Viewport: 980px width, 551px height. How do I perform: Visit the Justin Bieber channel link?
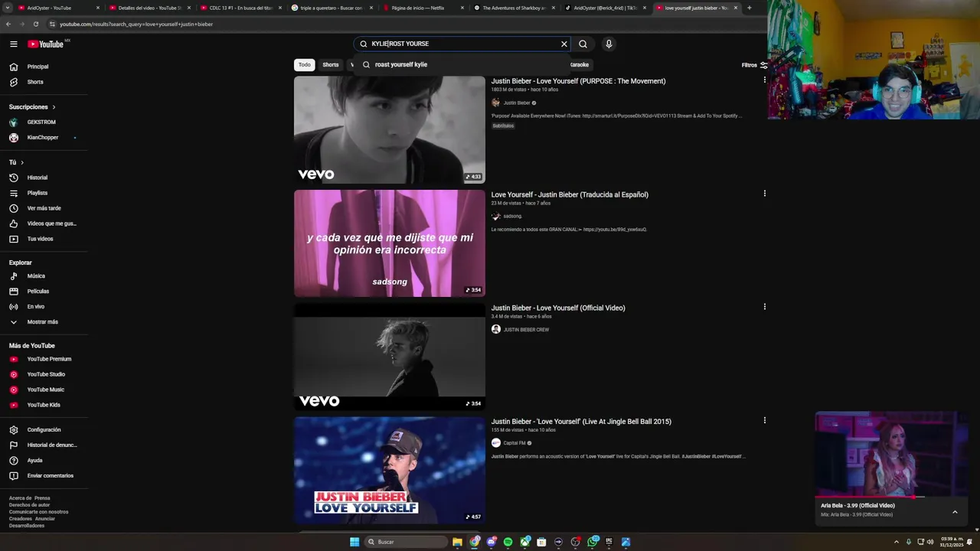(x=517, y=103)
